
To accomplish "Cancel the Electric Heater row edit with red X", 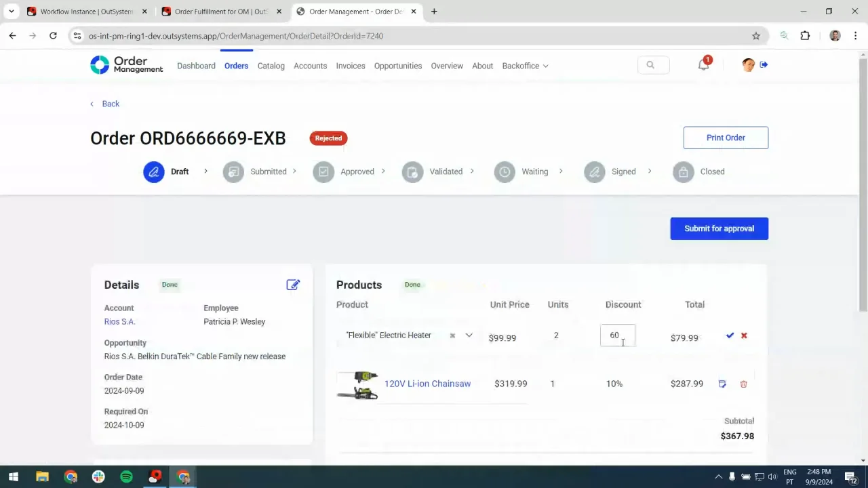I will coord(744,335).
